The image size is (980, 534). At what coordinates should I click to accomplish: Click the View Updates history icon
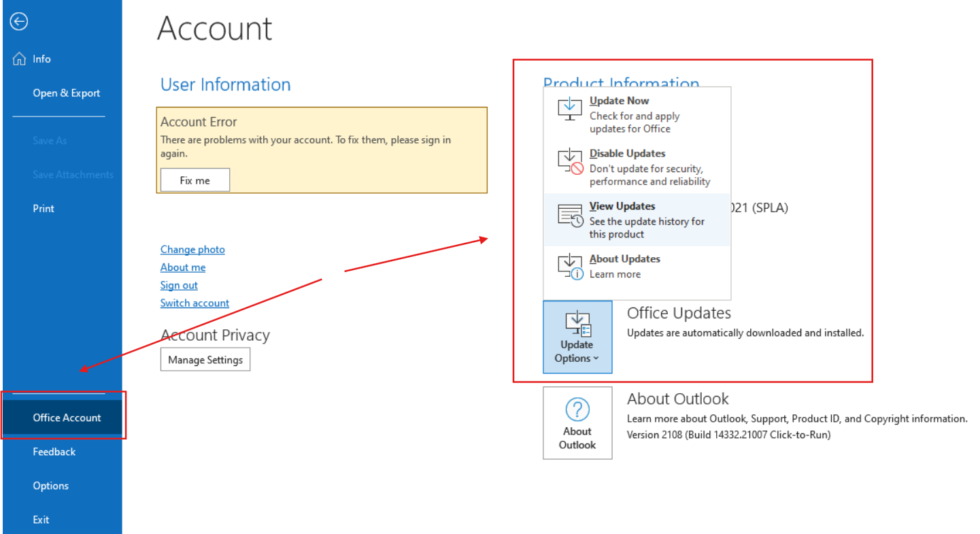tap(570, 215)
